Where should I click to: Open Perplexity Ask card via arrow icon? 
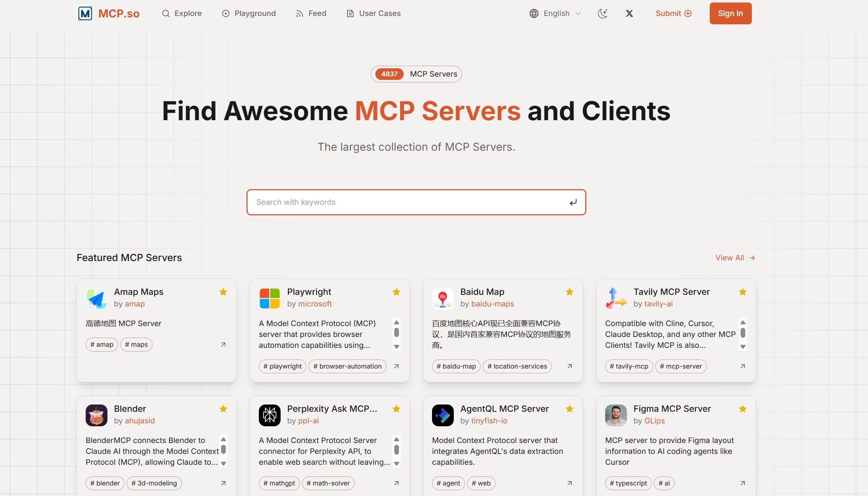396,483
